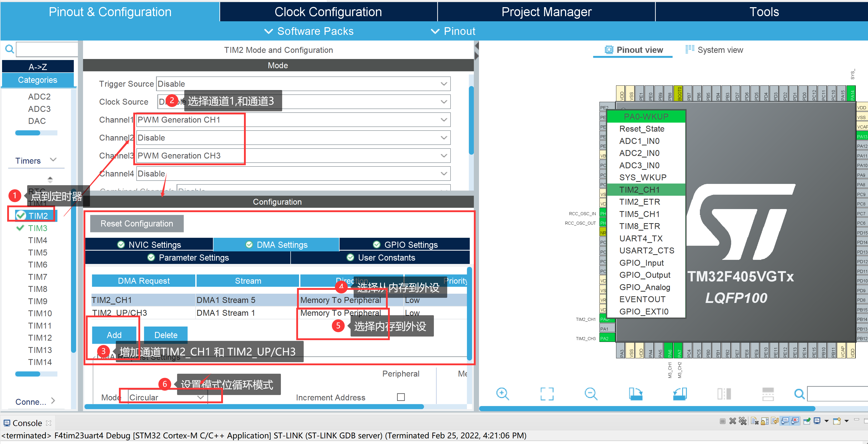
Task: Open the Mode Circular dropdown
Action: coord(200,398)
